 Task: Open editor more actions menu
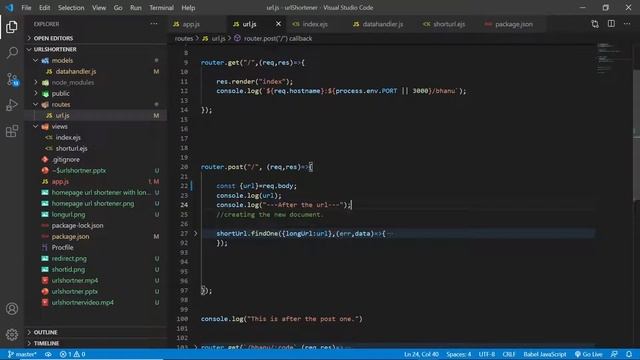(x=627, y=24)
